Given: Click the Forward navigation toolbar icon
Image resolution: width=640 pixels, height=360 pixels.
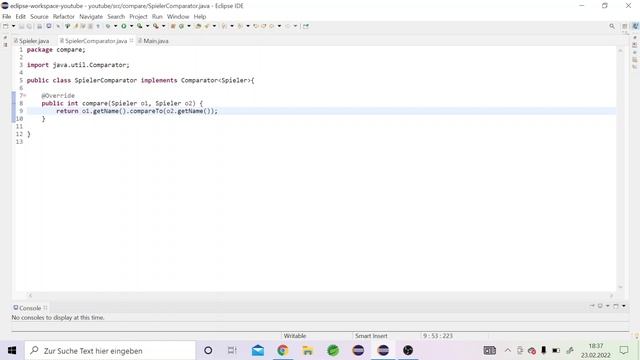Looking at the screenshot, I should 287,26.
